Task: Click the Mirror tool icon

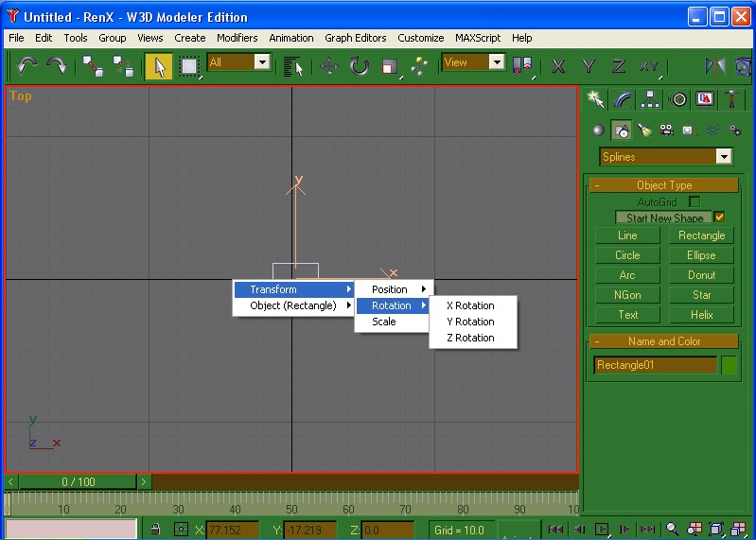Action: point(715,65)
